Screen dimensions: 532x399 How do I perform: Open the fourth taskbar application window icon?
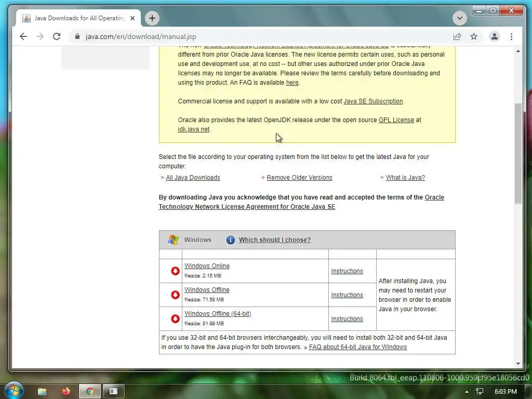point(113,392)
